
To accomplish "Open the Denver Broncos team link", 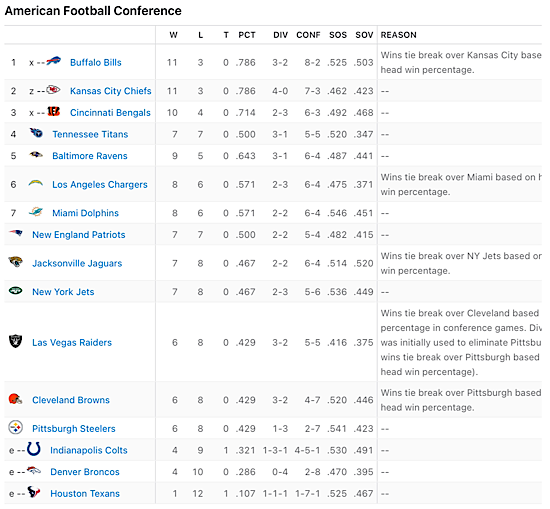I will (85, 472).
